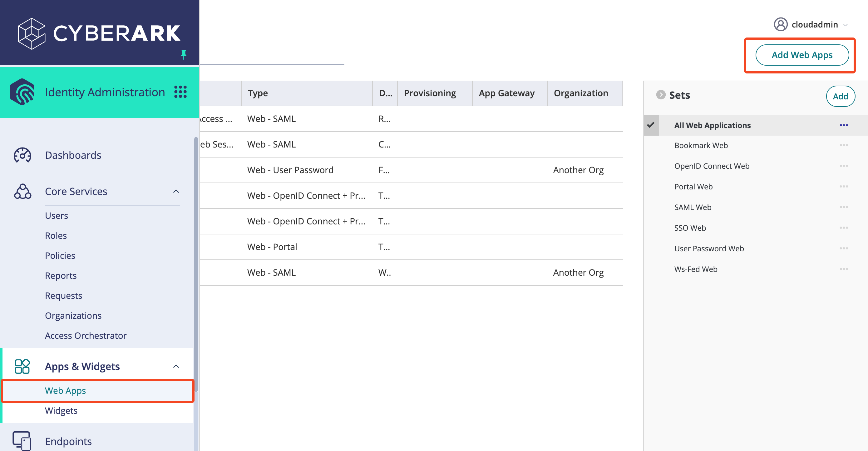Click the CyberArk logo

pos(99,33)
